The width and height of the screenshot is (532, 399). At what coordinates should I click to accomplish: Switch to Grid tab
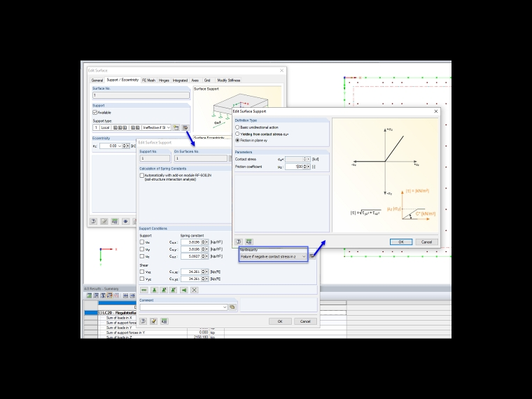[x=207, y=80]
